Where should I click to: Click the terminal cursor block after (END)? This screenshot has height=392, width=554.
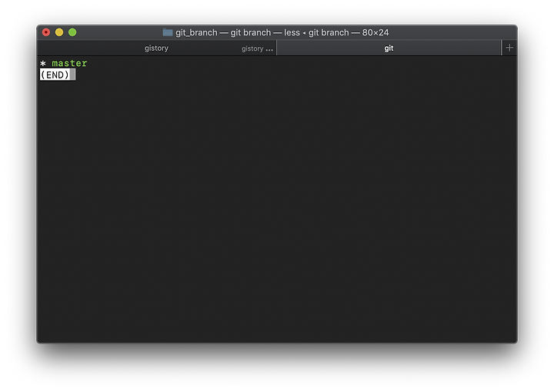click(73, 75)
